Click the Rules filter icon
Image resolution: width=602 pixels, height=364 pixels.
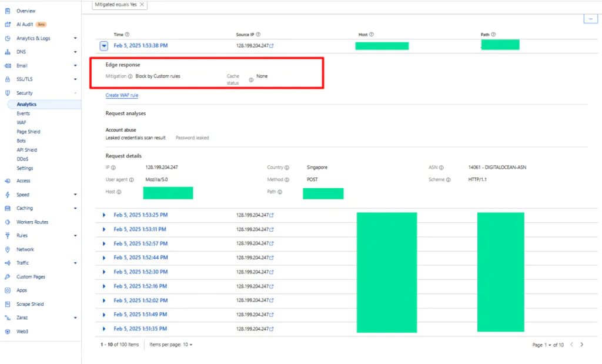click(x=7, y=235)
